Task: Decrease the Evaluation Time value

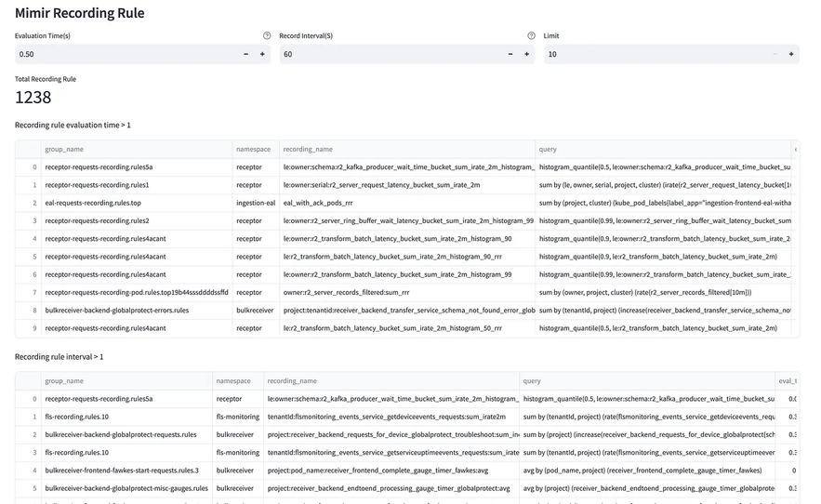Action: tap(246, 55)
